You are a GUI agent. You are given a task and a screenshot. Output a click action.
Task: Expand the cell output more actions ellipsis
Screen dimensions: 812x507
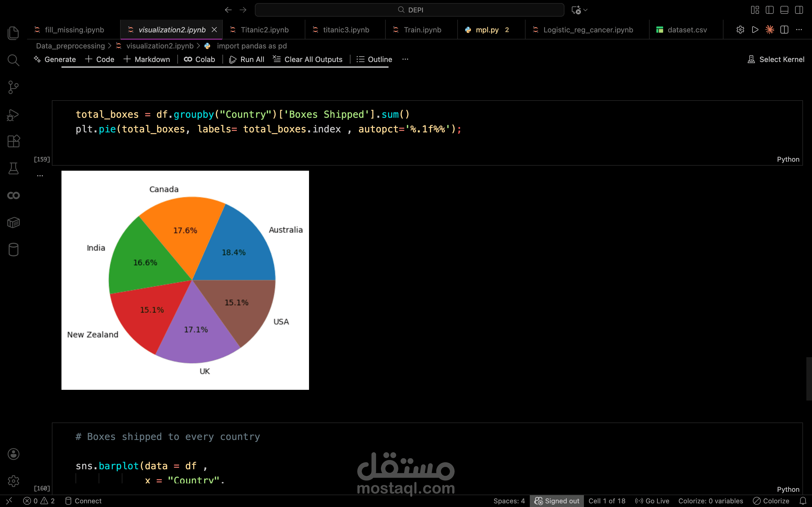(40, 175)
